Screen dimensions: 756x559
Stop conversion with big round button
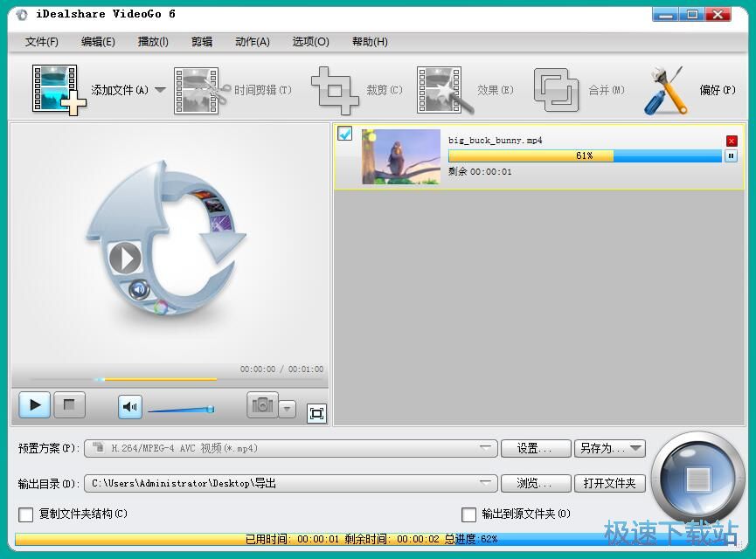[697, 479]
